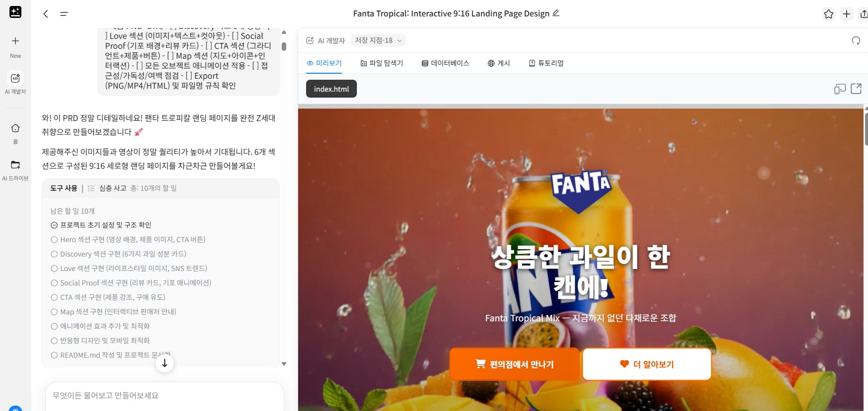The width and height of the screenshot is (868, 411).
Task: Click the 도구 사용 label
Action: click(64, 188)
